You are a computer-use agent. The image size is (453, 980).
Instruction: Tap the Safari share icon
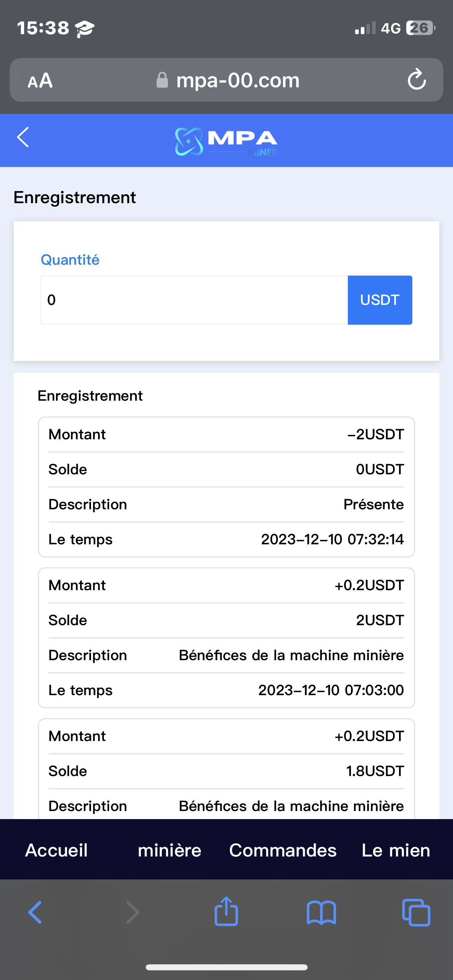226,912
